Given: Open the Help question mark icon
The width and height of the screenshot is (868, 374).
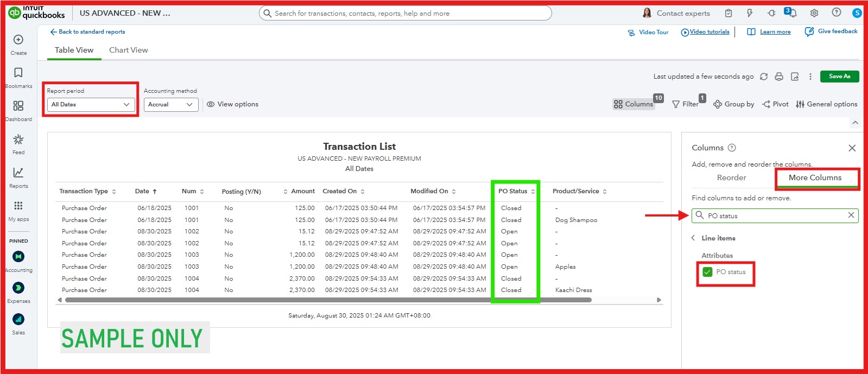Looking at the screenshot, I should pos(837,12).
